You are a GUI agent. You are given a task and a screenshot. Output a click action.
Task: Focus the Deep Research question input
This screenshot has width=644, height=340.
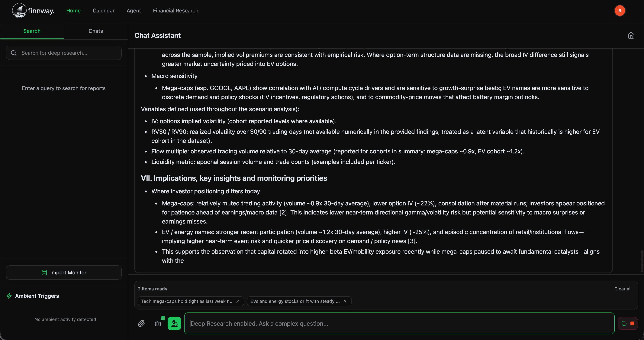point(399,323)
